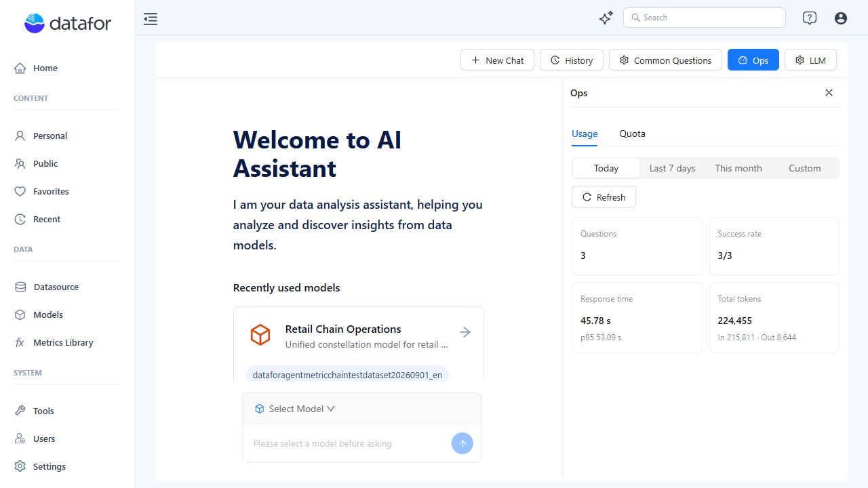868x488 pixels.
Task: Click the dataforagentmetricchaintestdataset20260901_en tag
Action: [347, 374]
